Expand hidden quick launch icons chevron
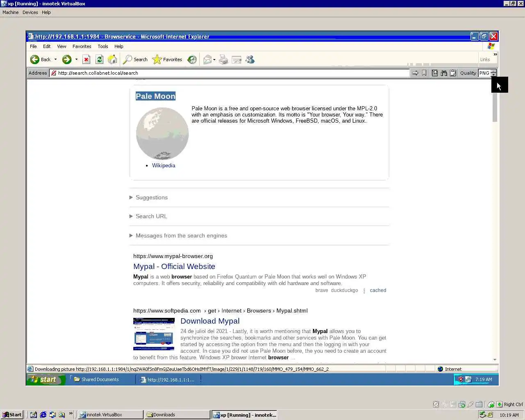The height and width of the screenshot is (420, 525). click(x=71, y=413)
